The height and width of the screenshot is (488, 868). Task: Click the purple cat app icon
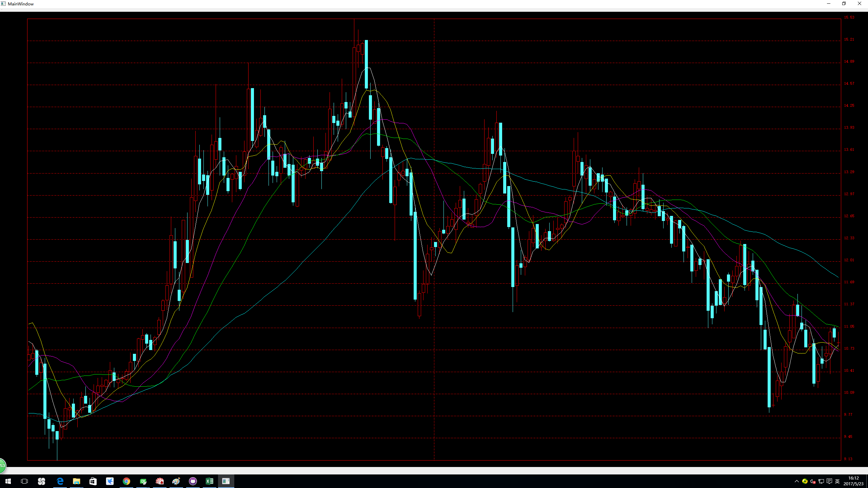tap(193, 481)
